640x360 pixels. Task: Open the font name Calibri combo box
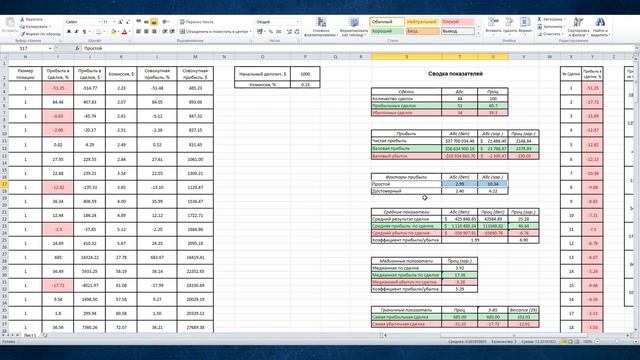(x=83, y=22)
